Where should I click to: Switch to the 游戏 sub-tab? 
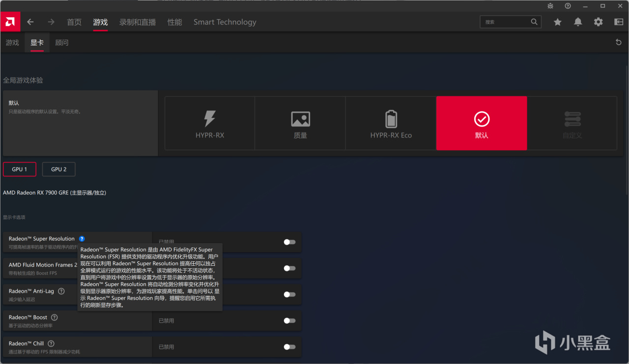(12, 43)
